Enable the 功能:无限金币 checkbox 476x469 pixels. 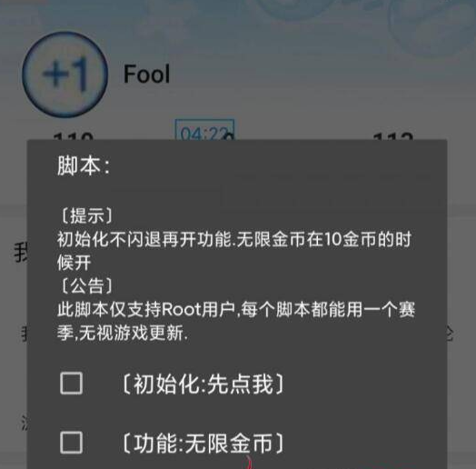tap(72, 443)
